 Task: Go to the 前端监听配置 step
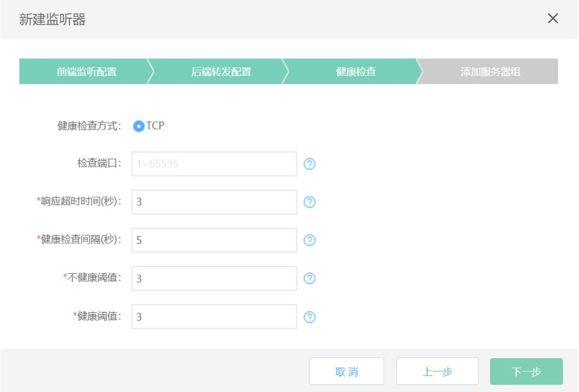tap(87, 71)
